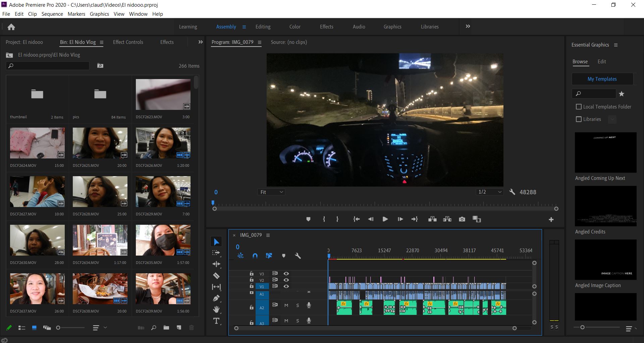Screen dimensions: 644x343
Task: Select the Selection tool arrow
Action: 216,242
